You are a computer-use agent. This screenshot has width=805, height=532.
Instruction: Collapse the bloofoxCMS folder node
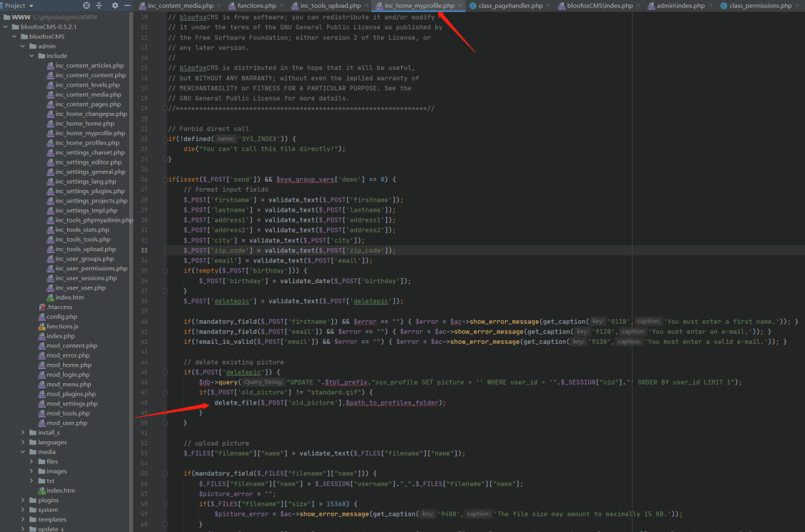14,36
